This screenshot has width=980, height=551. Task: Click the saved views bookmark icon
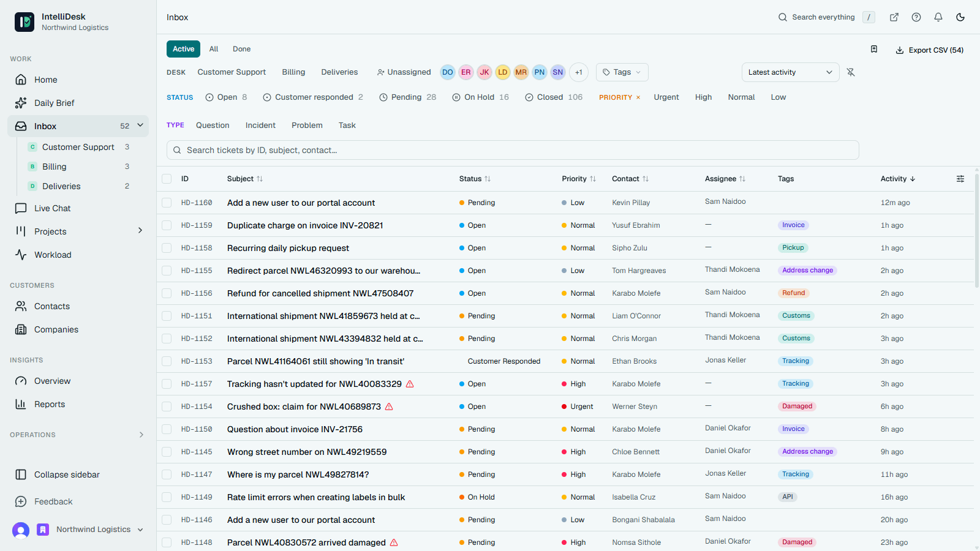(874, 49)
